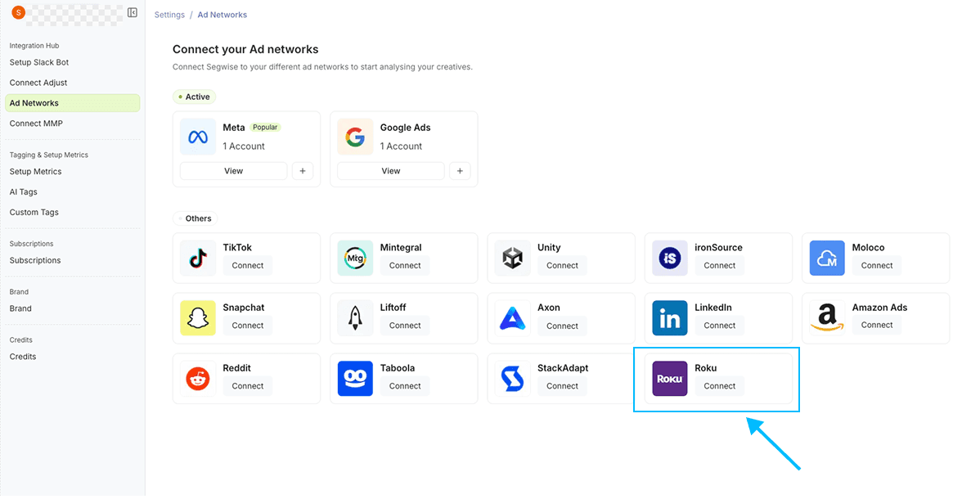Screen dimensions: 980x499
Task: Click the StackAdapt logo icon
Action: point(513,378)
